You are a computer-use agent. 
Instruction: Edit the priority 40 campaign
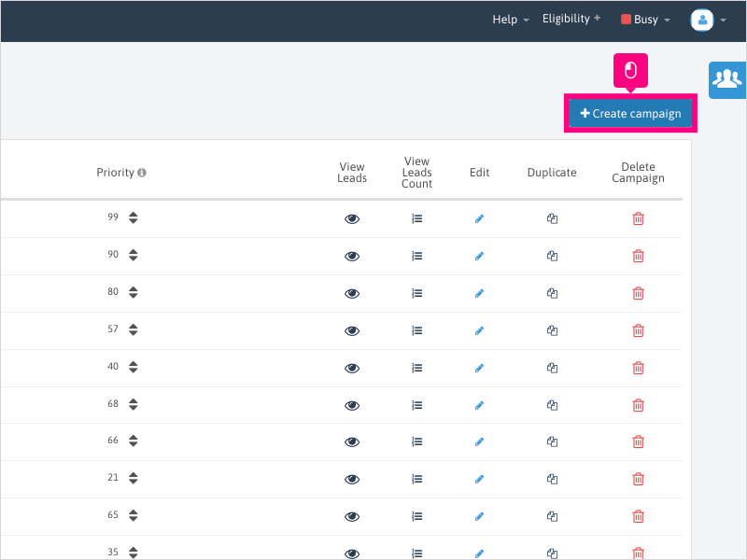pos(479,368)
